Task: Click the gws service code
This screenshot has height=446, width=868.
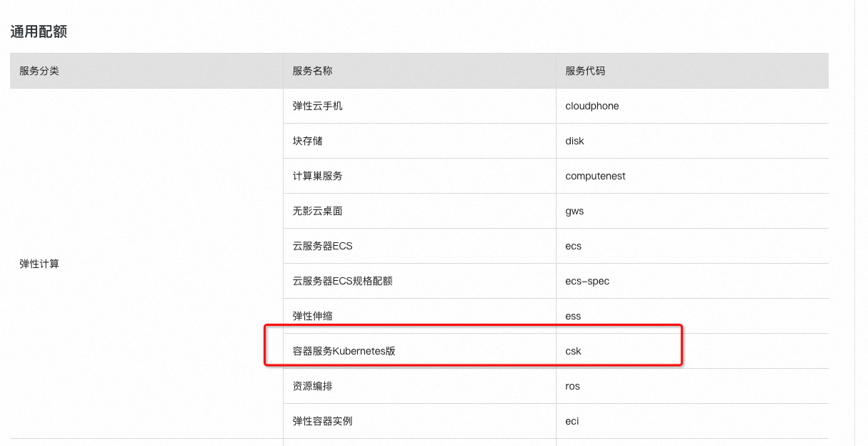Action: [x=574, y=211]
